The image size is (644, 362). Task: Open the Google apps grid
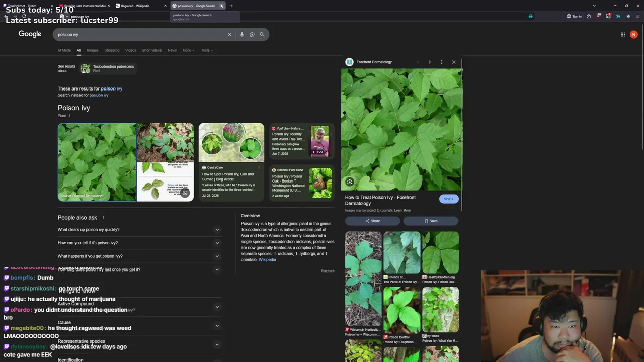pyautogui.click(x=622, y=34)
